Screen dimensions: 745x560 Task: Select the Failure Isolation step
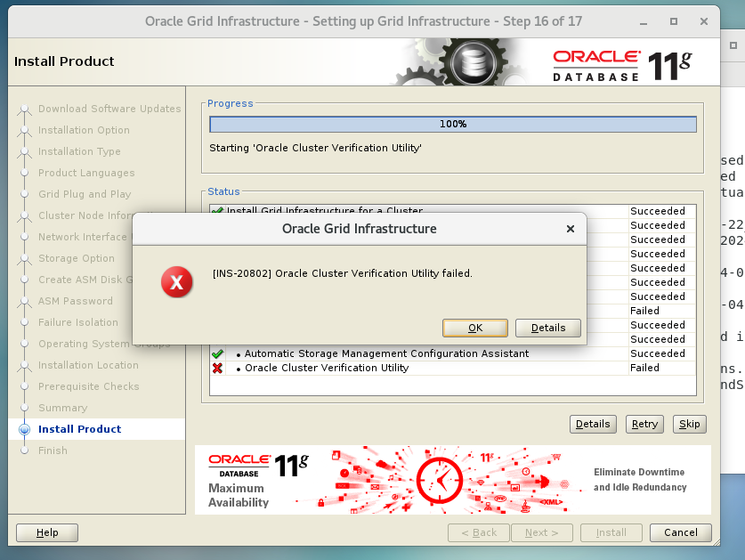78,323
